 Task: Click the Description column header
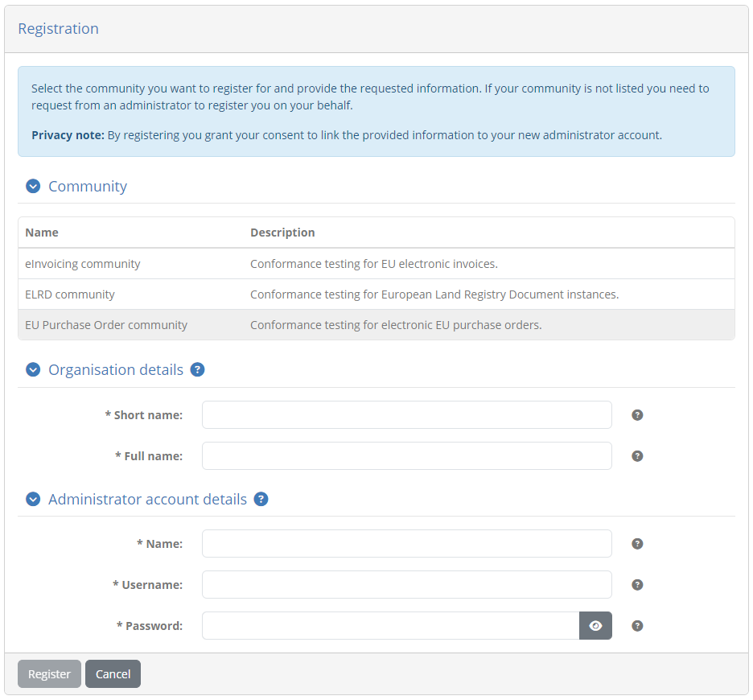(x=282, y=233)
